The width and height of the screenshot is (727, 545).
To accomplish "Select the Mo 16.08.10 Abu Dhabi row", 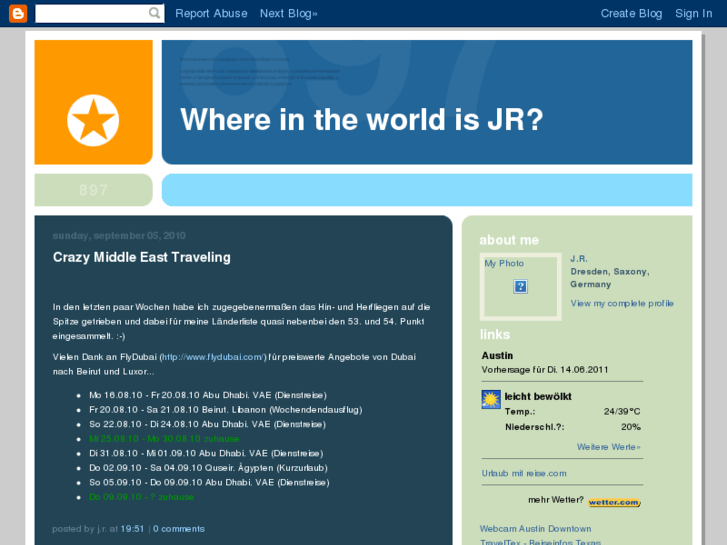I will click(x=208, y=395).
